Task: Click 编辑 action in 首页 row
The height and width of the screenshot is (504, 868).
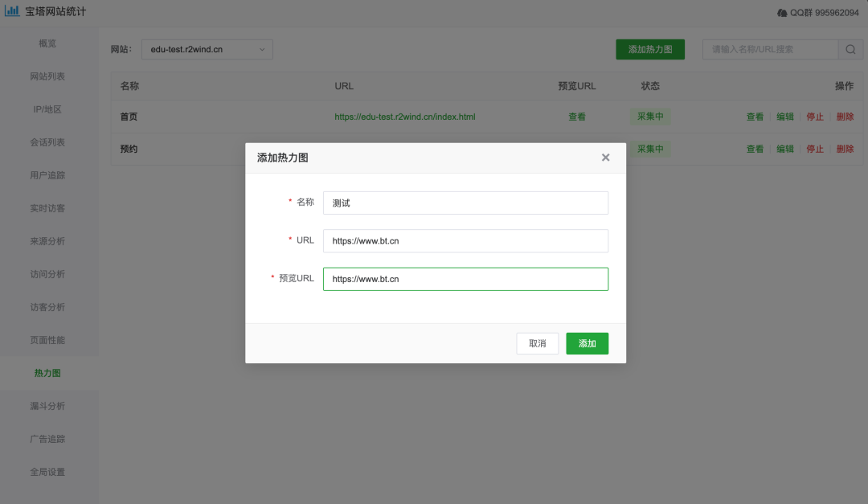Action: pyautogui.click(x=784, y=117)
